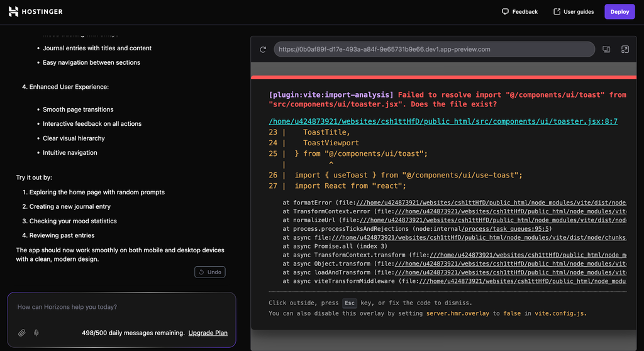This screenshot has width=644, height=351.
Task: Click the Hostinger logo icon
Action: click(x=13, y=11)
